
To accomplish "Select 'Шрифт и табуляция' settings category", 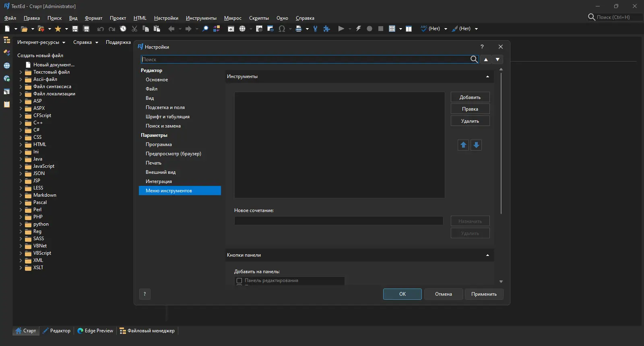I will [167, 117].
